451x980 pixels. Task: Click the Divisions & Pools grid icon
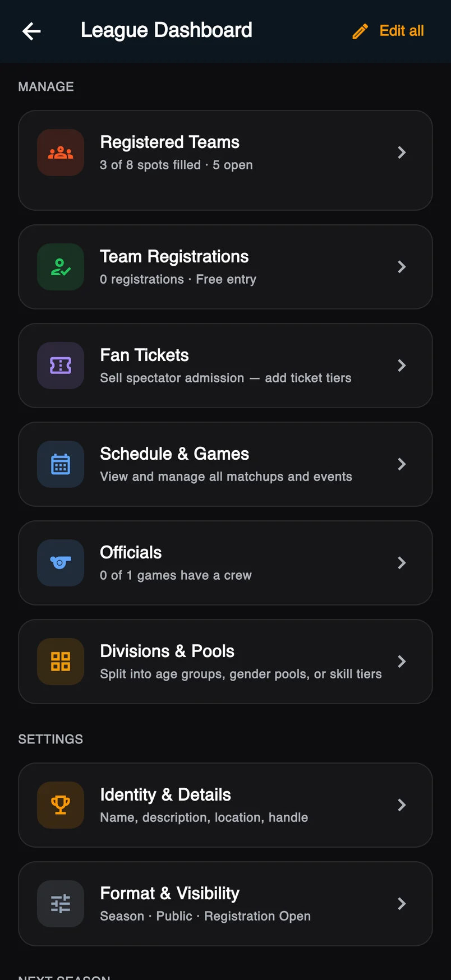pos(61,662)
